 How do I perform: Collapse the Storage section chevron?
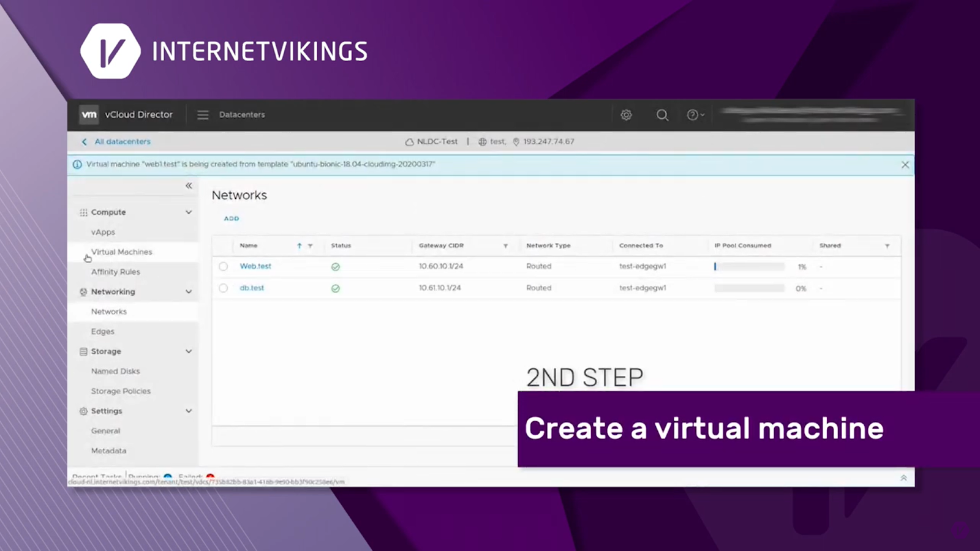pos(189,351)
